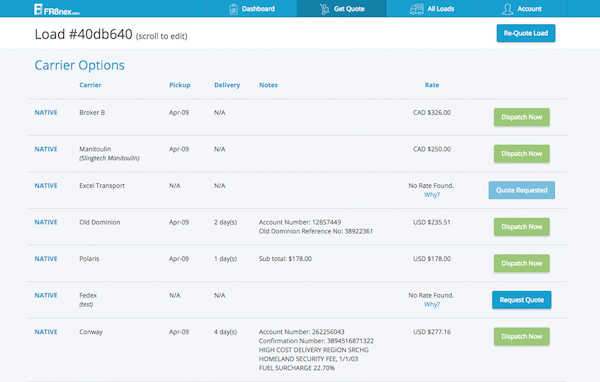Open the Account tab

[x=522, y=8]
